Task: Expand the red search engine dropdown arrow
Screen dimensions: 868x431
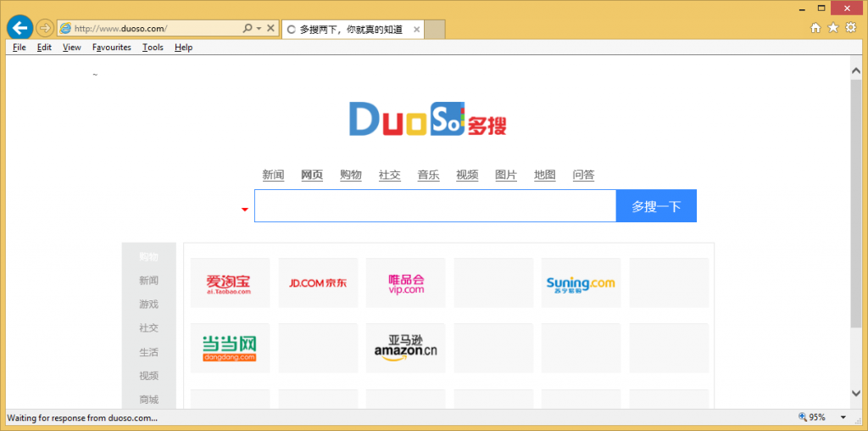Action: tap(245, 210)
